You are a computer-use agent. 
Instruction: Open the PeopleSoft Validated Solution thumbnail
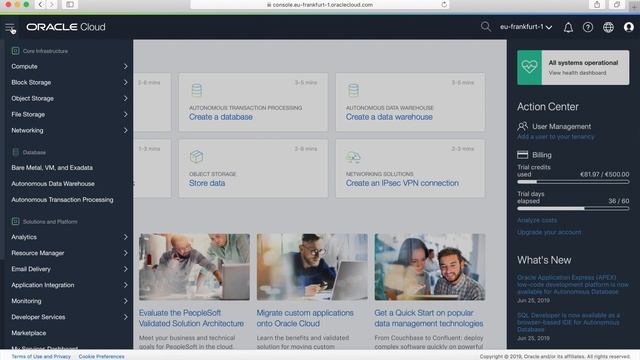[194, 267]
